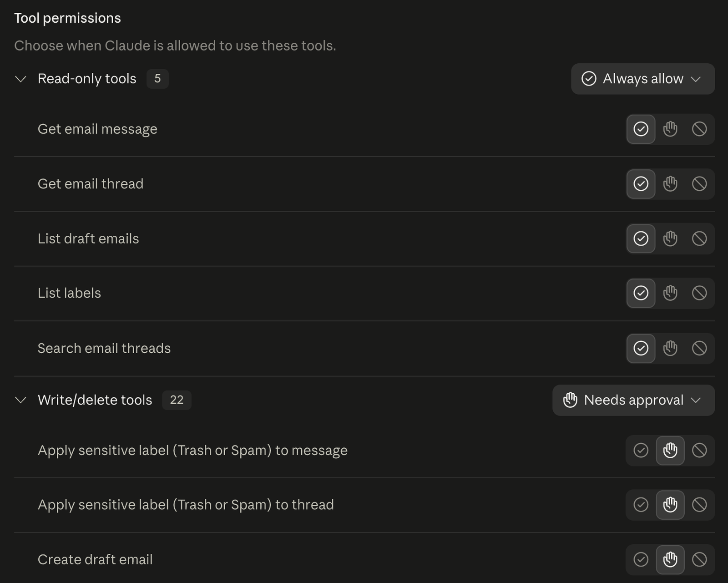Viewport: 728px width, 583px height.
Task: Block the Create draft email tool
Action: (x=699, y=559)
